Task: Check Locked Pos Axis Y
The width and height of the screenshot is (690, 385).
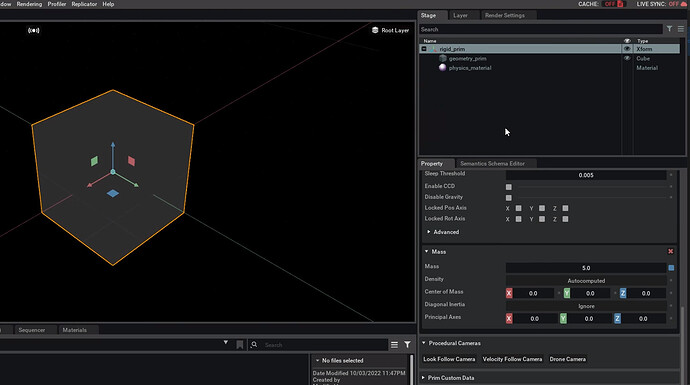Action: (542, 208)
